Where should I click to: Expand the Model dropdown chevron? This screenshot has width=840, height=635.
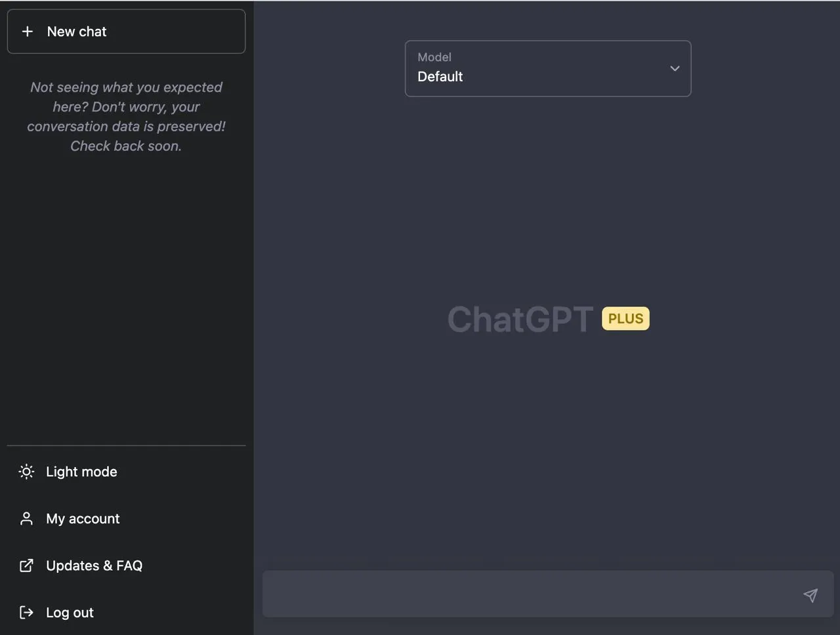coord(675,68)
